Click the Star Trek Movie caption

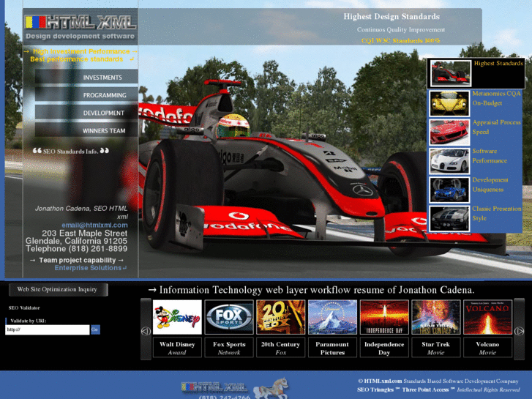(x=436, y=348)
